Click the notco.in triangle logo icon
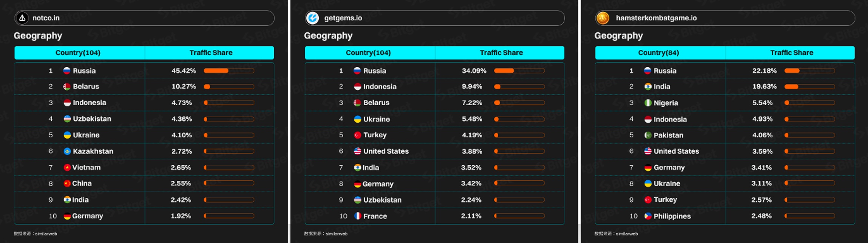Image resolution: width=868 pixels, height=243 pixels. tap(22, 18)
